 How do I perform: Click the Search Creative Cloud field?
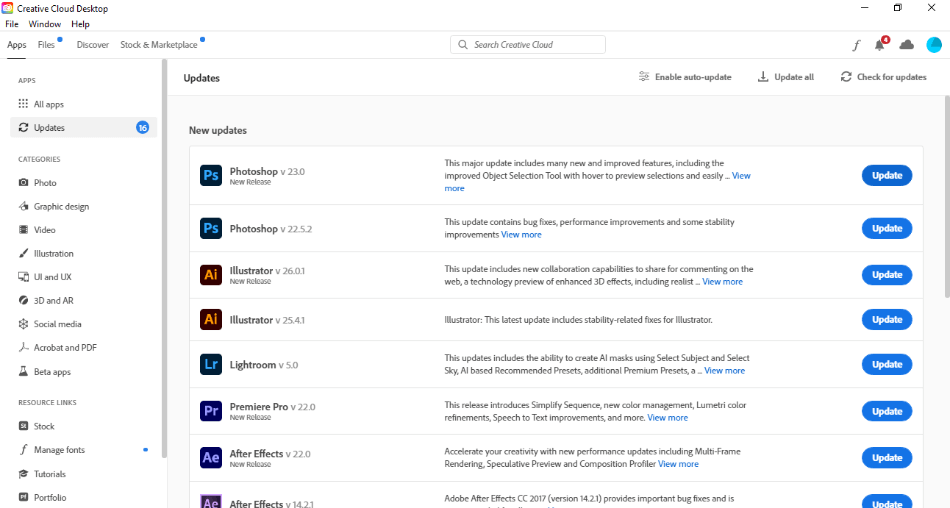[x=528, y=45]
